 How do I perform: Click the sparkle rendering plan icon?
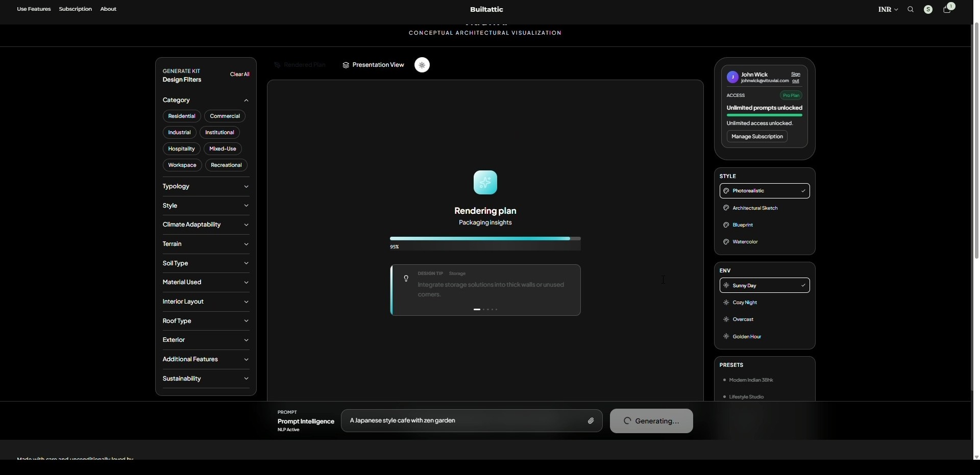[x=485, y=183]
